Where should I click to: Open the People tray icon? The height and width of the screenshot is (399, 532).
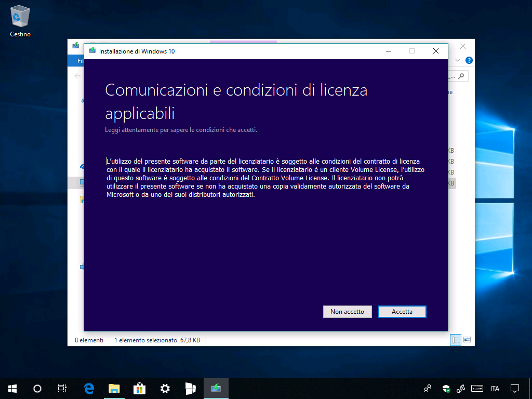click(x=428, y=389)
